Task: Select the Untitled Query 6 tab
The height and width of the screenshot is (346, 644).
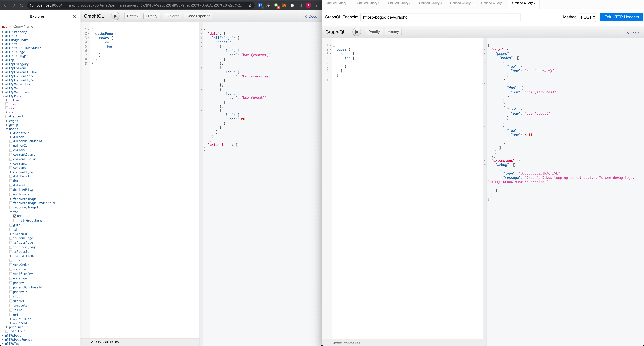Action: [x=493, y=3]
